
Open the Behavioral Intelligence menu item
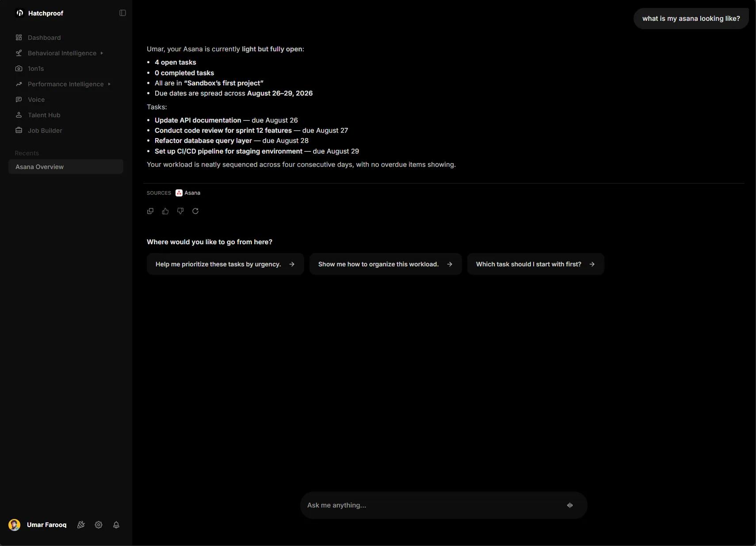coord(62,53)
